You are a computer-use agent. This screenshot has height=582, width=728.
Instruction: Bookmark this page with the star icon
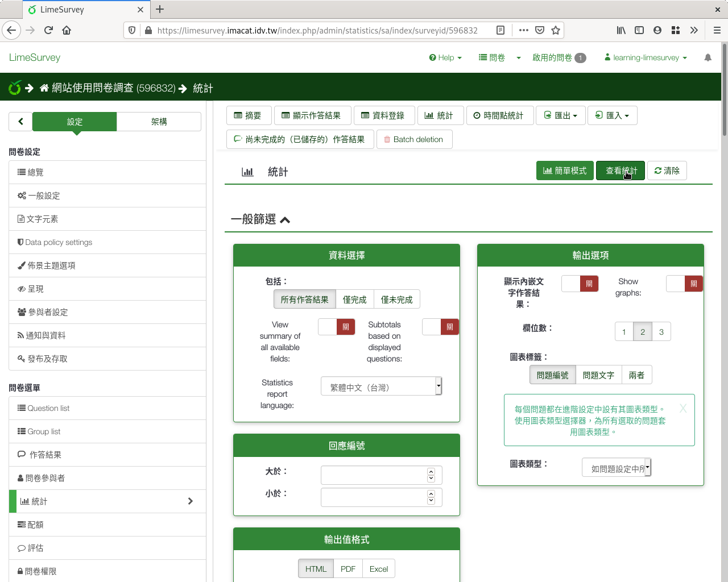[x=556, y=30]
